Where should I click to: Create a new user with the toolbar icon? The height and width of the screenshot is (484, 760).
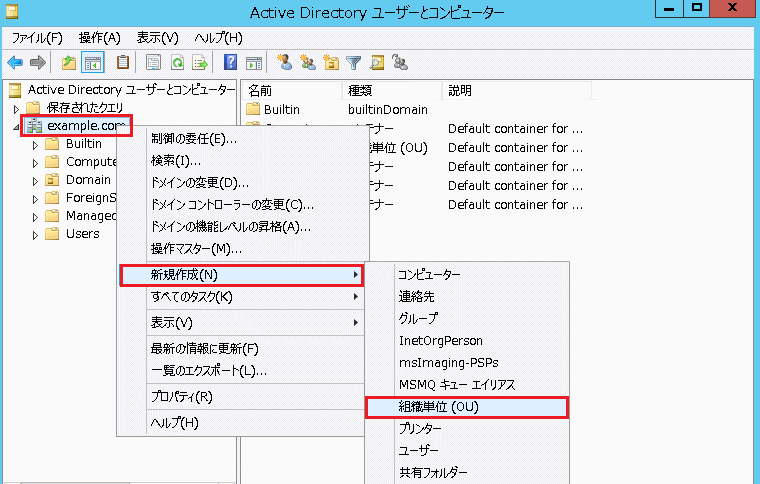pyautogui.click(x=285, y=62)
